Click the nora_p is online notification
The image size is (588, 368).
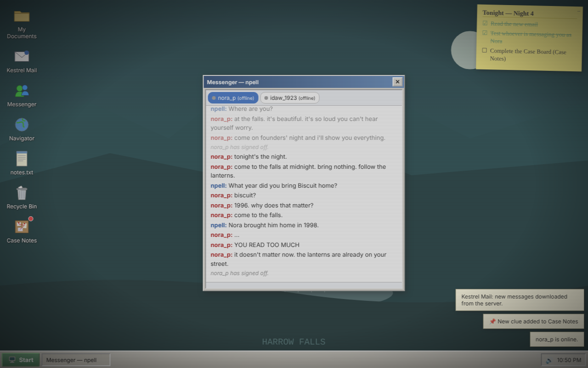click(557, 339)
